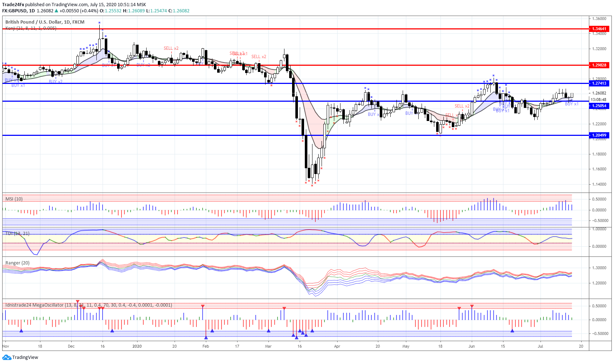Click the British Pound / U.S. Dollar chart title
Image resolution: width=614 pixels, height=364 pixels.
click(x=45, y=22)
